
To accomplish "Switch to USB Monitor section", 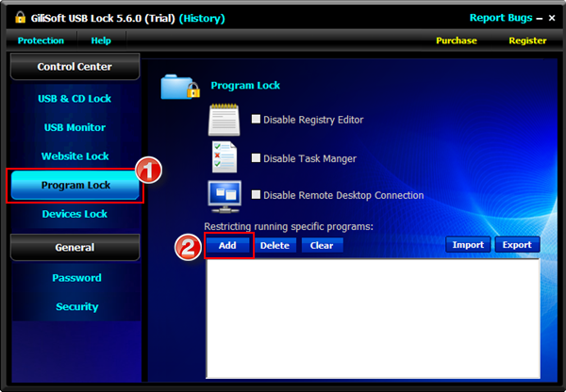I will [x=75, y=127].
